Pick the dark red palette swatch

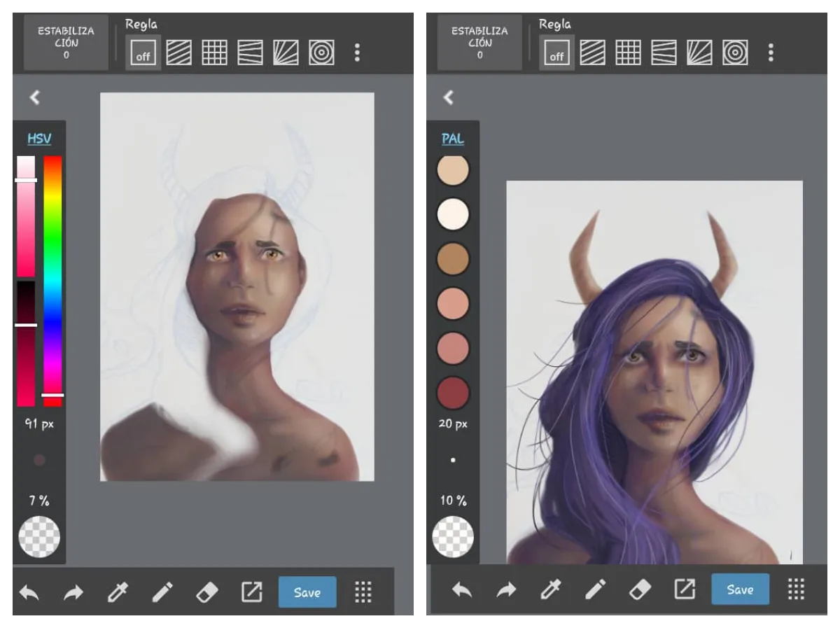(x=453, y=393)
